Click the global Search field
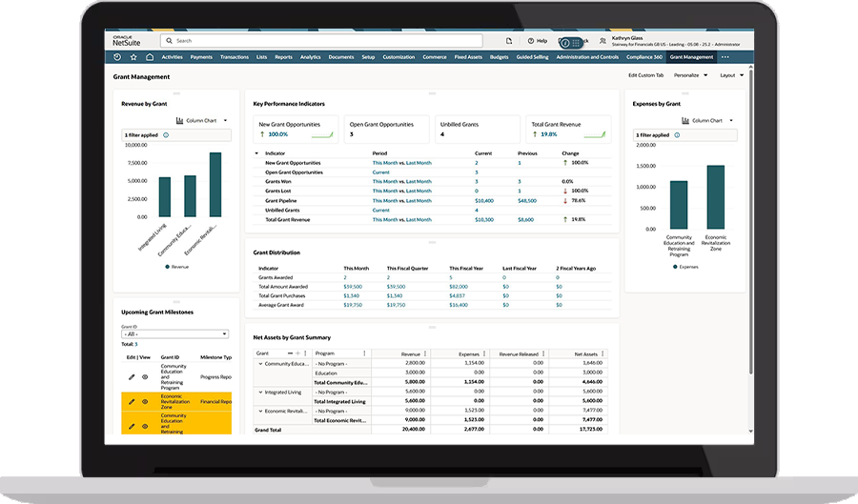Viewport: 858px width, 504px height. [x=324, y=41]
